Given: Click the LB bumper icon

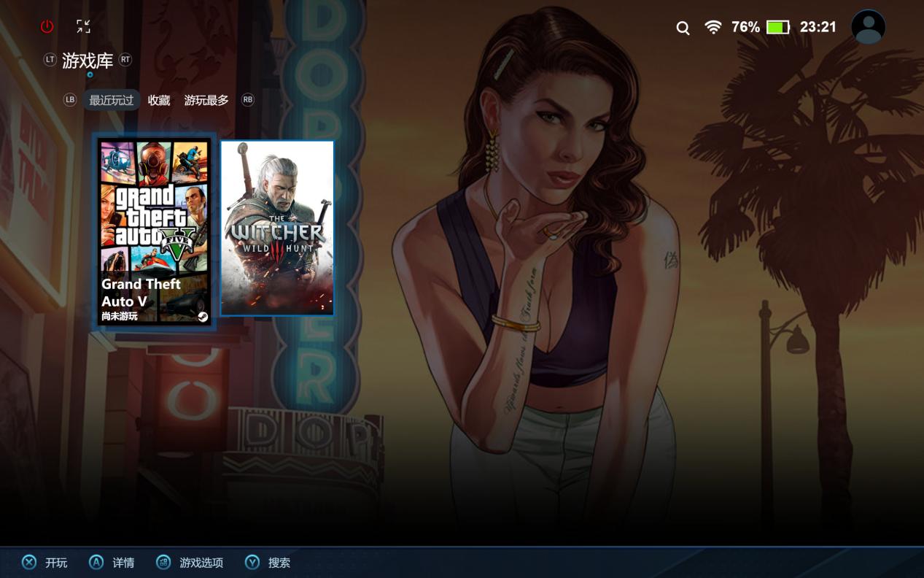Looking at the screenshot, I should point(70,100).
